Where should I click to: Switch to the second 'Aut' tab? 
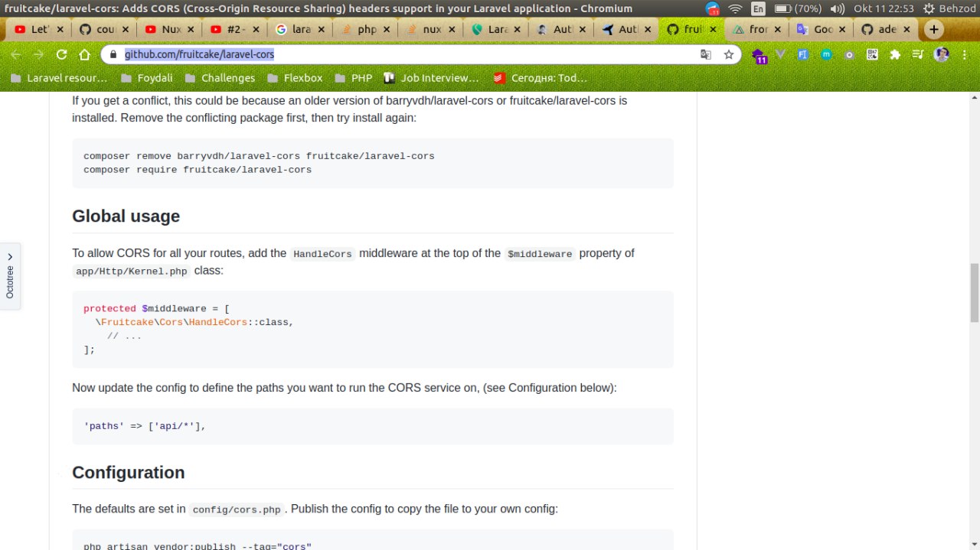click(627, 30)
